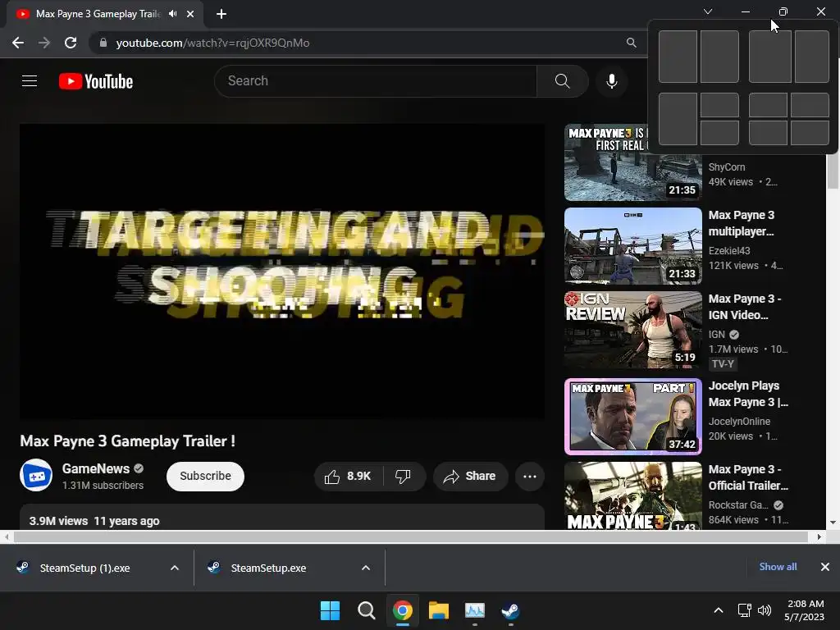
Task: Expand options for SteamSetup (1).exe
Action: 175,568
